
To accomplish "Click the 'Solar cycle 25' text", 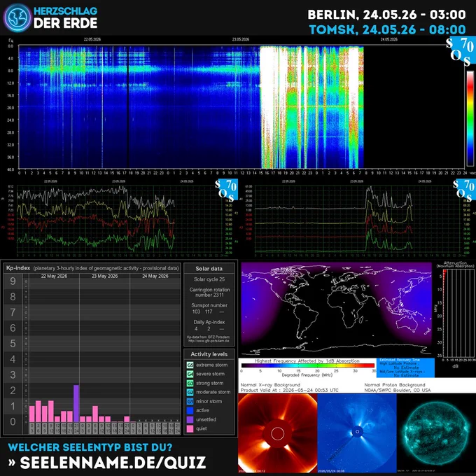I will tap(209, 279).
